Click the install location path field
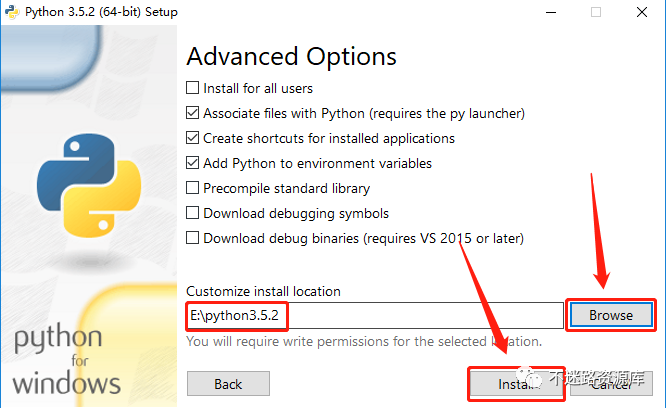Screen dimensions: 666x408 point(375,315)
